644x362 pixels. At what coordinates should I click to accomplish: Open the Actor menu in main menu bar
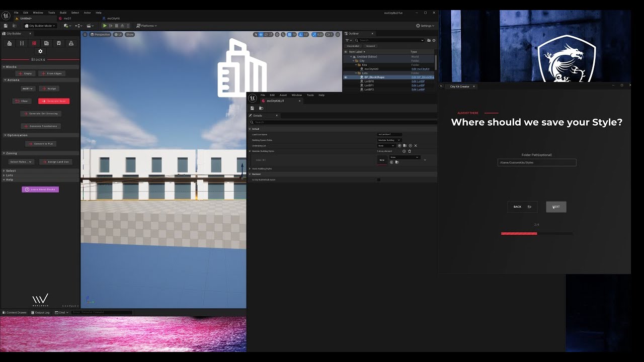pyautogui.click(x=88, y=13)
